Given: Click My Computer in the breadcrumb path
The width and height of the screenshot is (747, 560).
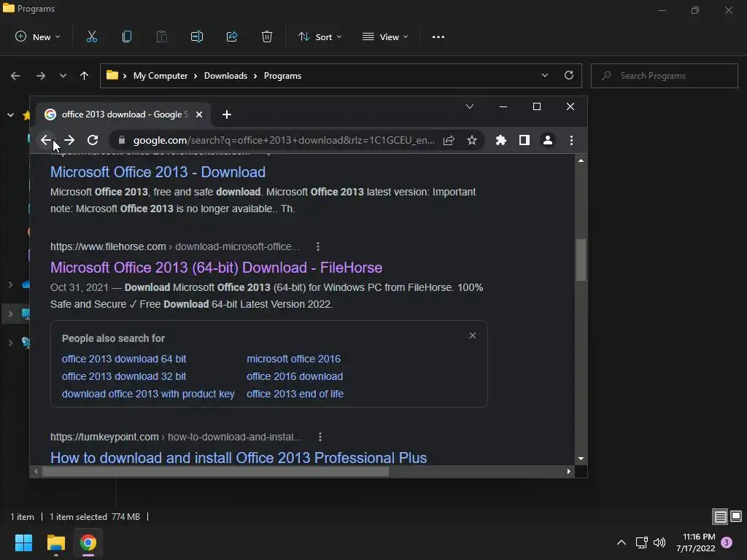Looking at the screenshot, I should (160, 76).
